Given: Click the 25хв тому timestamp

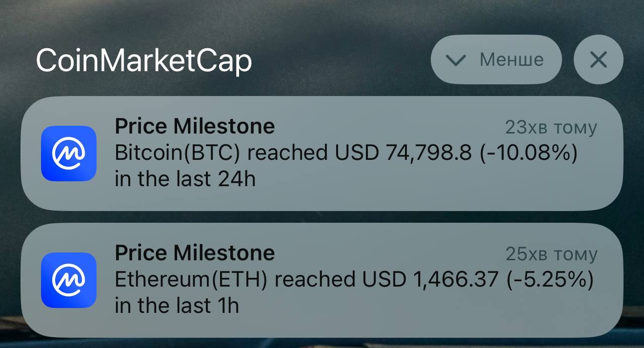Looking at the screenshot, I should click(x=551, y=254).
